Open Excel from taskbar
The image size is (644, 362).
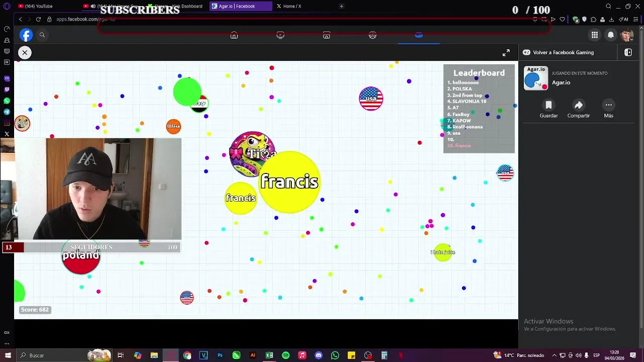coord(269,355)
